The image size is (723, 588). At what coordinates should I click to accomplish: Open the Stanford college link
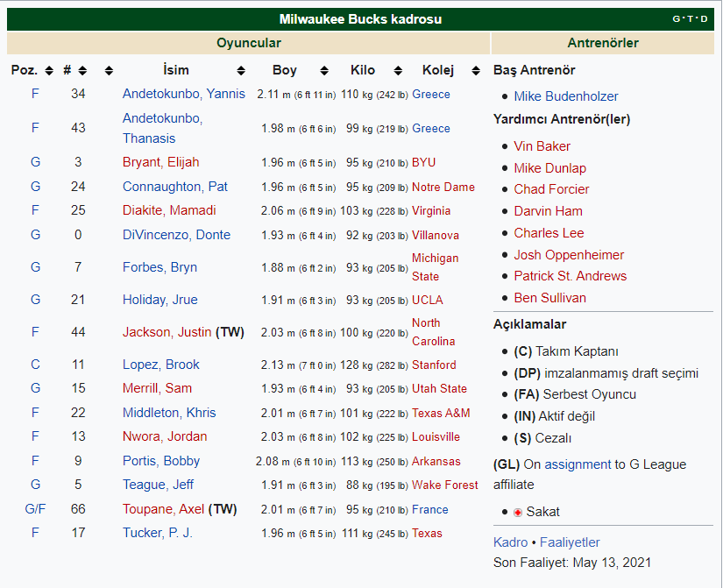(434, 365)
